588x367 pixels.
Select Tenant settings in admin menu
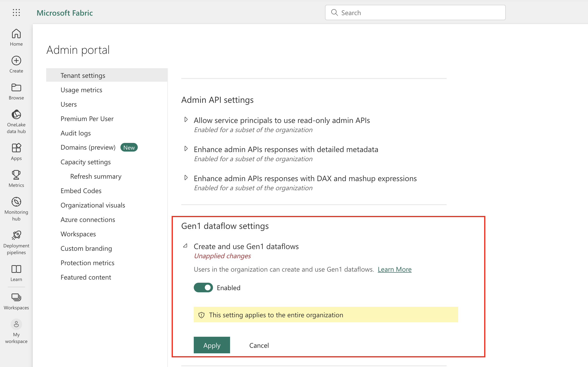[107, 75]
